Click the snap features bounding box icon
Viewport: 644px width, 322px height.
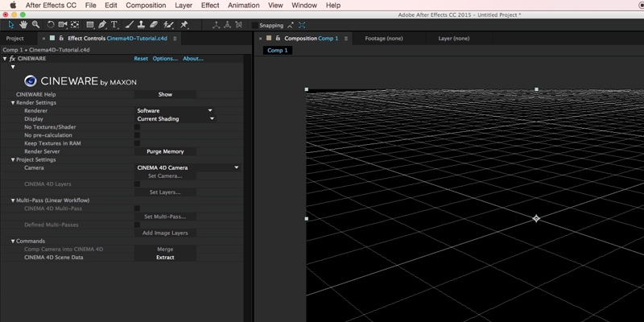point(302,25)
